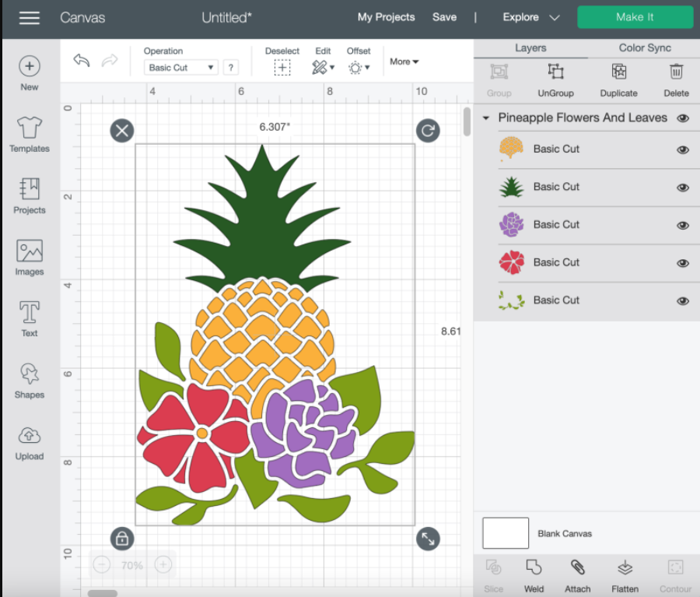Click the canvas horizontal scrollbar
The image size is (700, 597).
102,593
